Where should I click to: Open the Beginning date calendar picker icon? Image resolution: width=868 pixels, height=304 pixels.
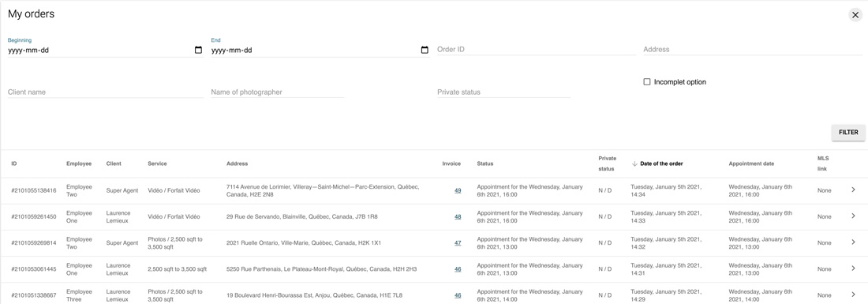point(198,51)
